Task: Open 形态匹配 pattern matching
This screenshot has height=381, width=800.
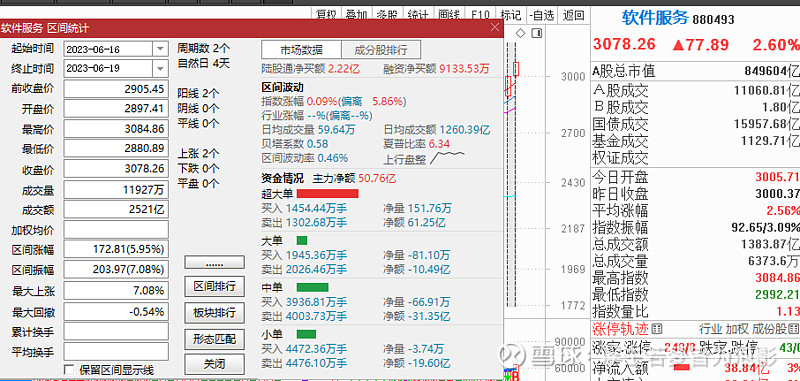Action: (214, 338)
